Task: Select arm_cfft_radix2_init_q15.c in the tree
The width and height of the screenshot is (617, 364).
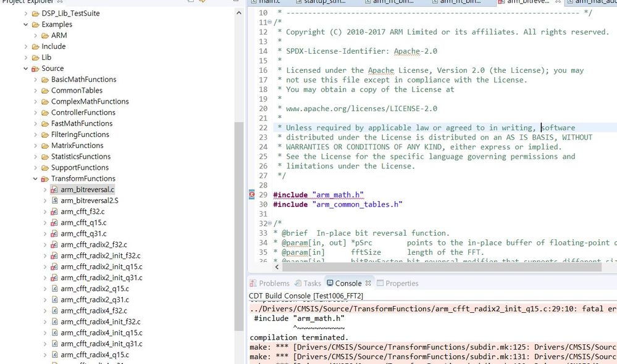Action: (x=101, y=267)
